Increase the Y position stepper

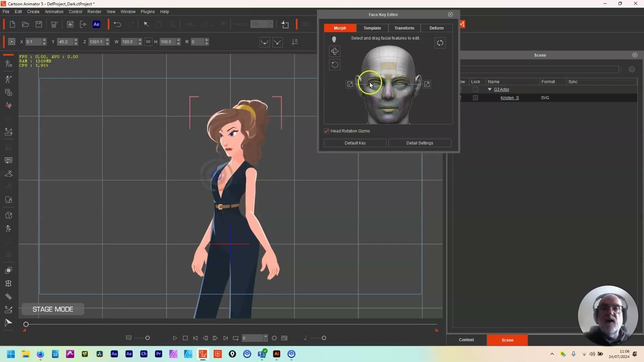[x=76, y=40]
